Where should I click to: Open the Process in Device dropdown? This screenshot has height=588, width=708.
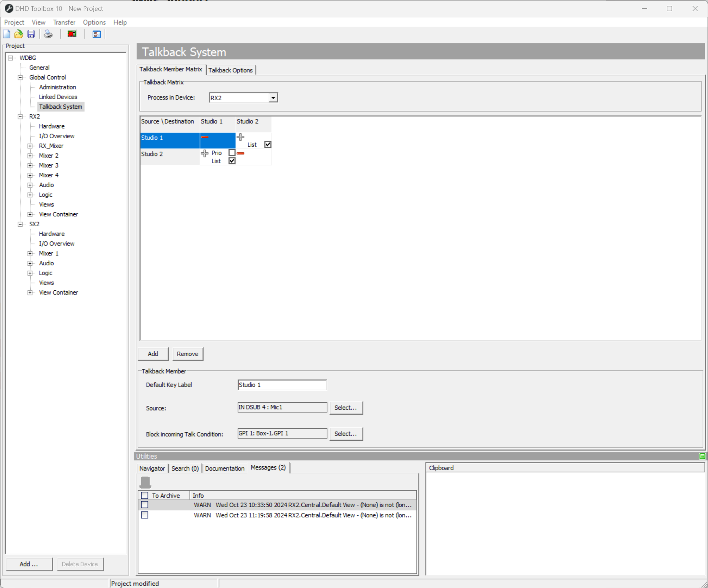point(273,97)
